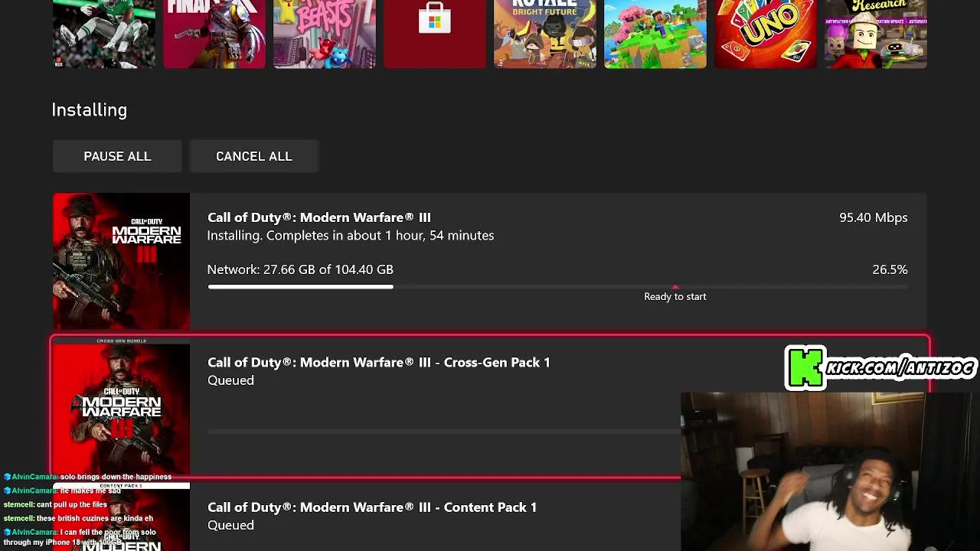
Task: Click the Cross-Gen Pack 1 title text
Action: tap(379, 362)
